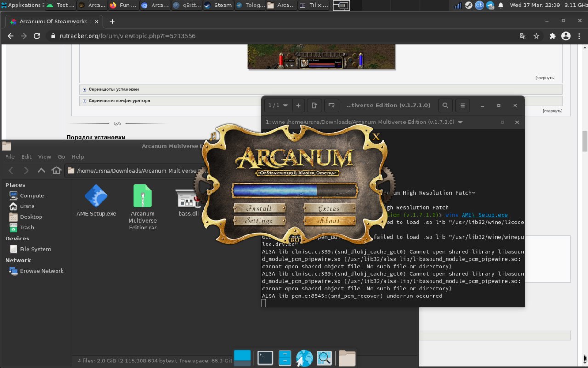The width and height of the screenshot is (588, 368).
Task: Switch to Steam in the taskbar
Action: (218, 6)
